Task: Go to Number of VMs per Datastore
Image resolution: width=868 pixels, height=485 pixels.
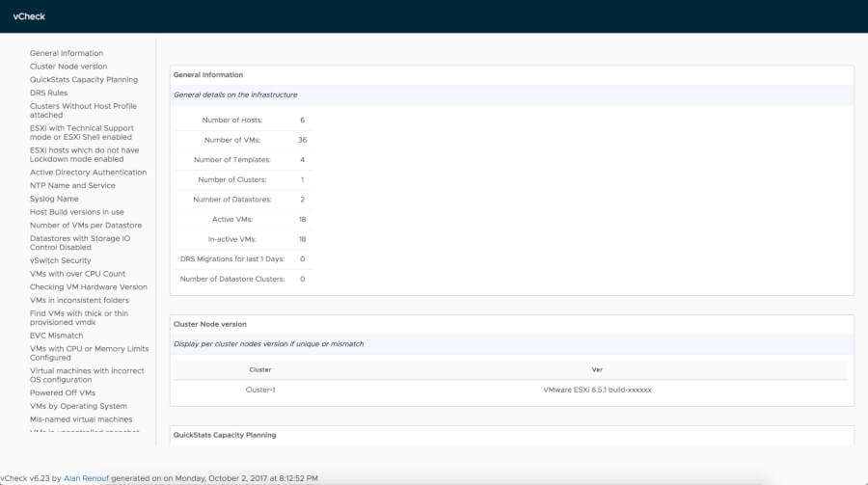Action: point(86,226)
